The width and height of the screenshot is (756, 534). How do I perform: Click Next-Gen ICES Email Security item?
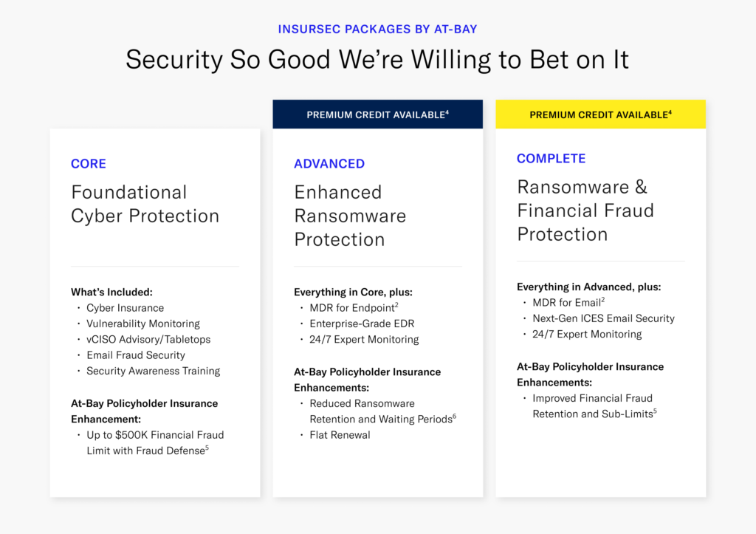click(x=603, y=318)
